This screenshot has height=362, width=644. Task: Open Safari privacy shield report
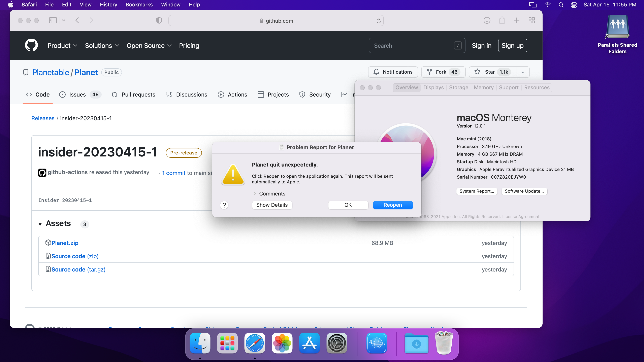pyautogui.click(x=159, y=21)
